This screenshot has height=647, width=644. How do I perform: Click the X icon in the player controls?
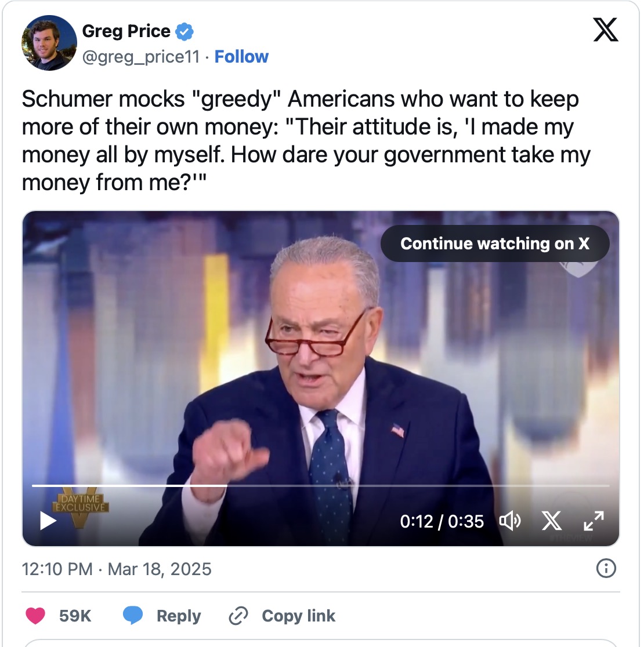tap(551, 521)
